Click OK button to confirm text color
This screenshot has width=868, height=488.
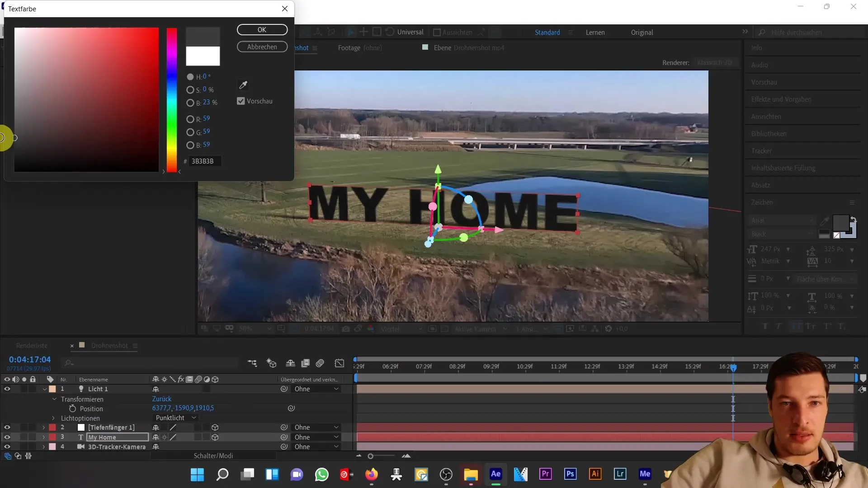pyautogui.click(x=262, y=29)
